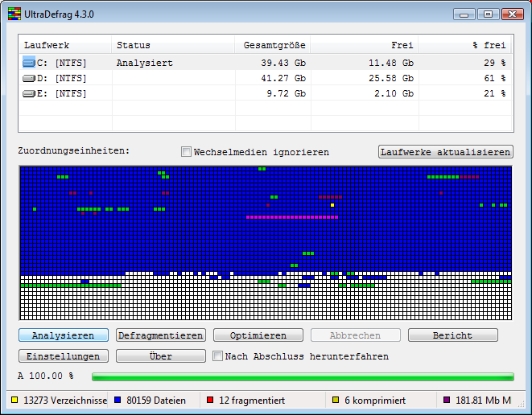This screenshot has width=532, height=415.
Task: Click the '25.58 Gb' free space cell
Action: tap(391, 78)
